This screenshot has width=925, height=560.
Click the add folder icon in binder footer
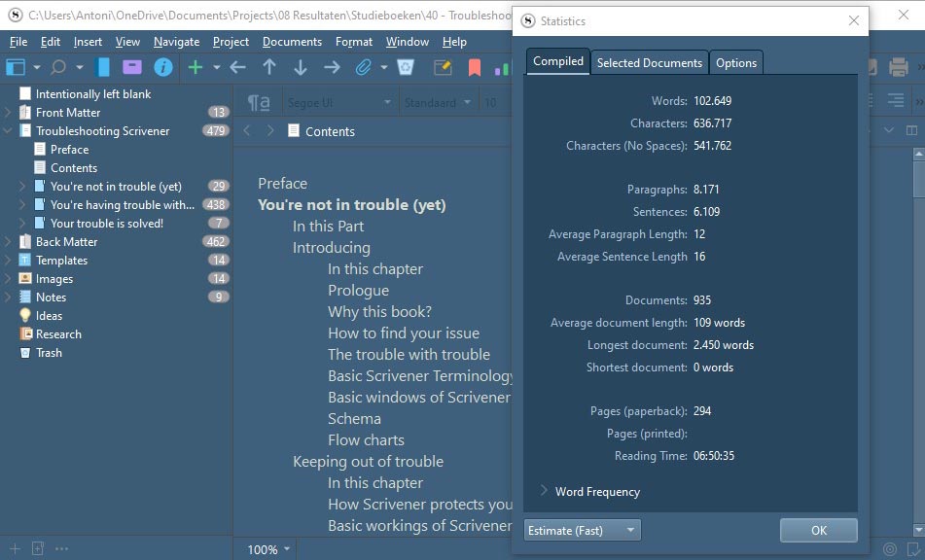point(38,548)
